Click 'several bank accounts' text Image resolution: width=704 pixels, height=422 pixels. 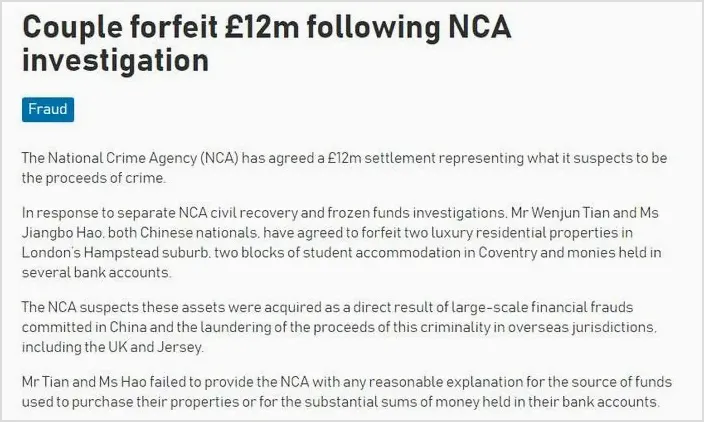tap(96, 272)
